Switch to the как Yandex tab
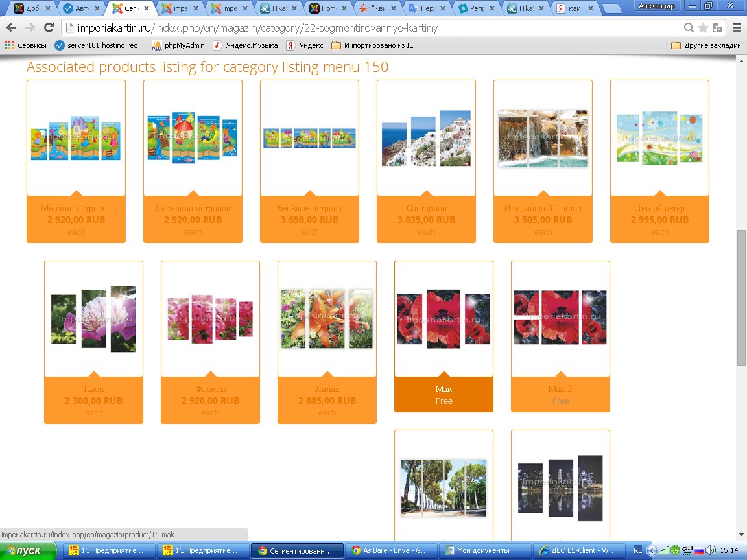This screenshot has width=747, height=560. 575,8
